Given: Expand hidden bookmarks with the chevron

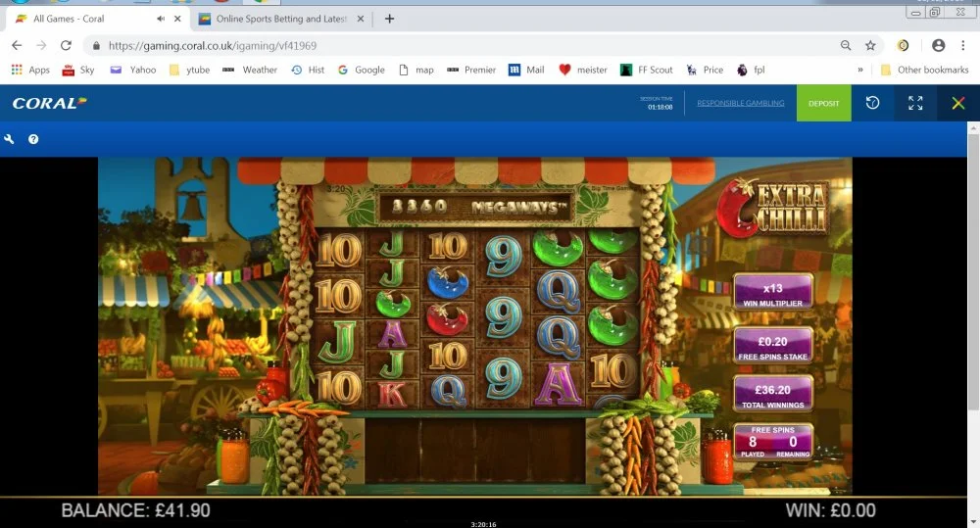Looking at the screenshot, I should click(x=860, y=70).
